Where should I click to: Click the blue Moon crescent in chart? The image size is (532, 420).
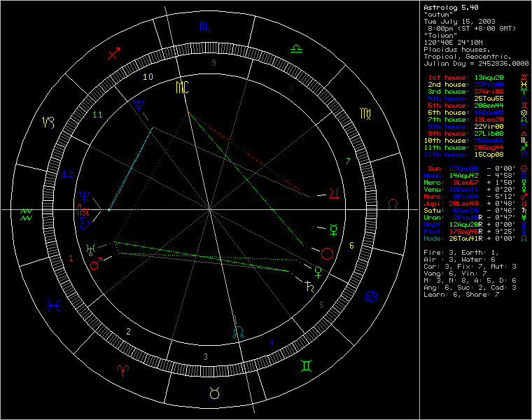click(x=85, y=223)
